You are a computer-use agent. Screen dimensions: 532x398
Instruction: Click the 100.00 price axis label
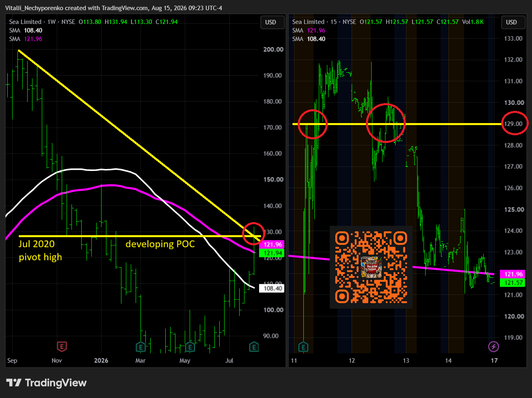point(273,310)
